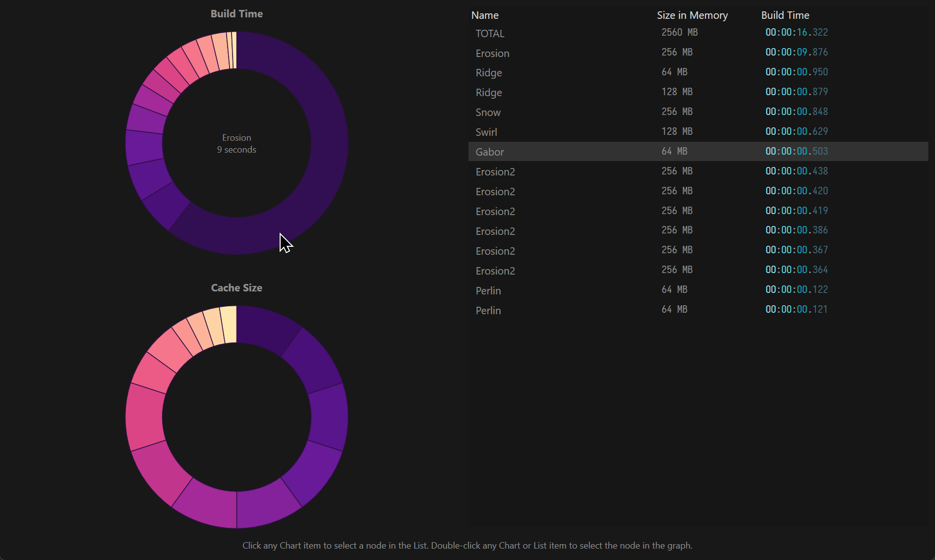Pick the Snow node row
This screenshot has width=935, height=560.
pos(698,112)
